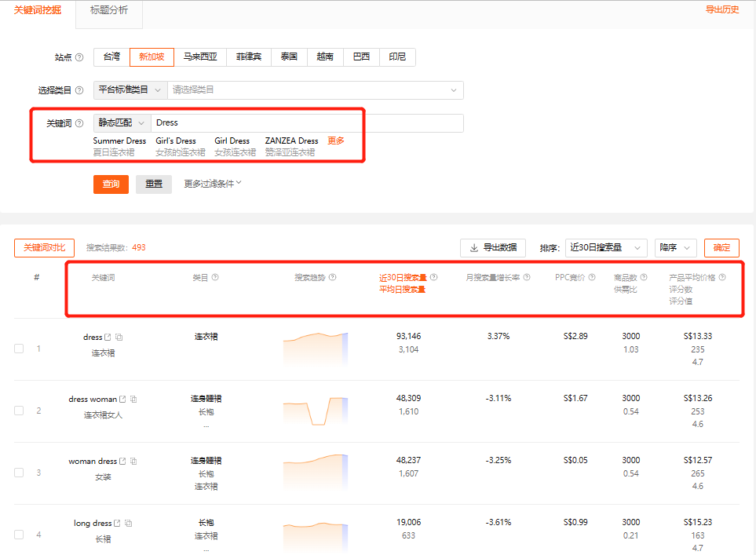This screenshot has height=555, width=756.
Task: Copy the dress keyword with copy icon
Action: [119, 337]
